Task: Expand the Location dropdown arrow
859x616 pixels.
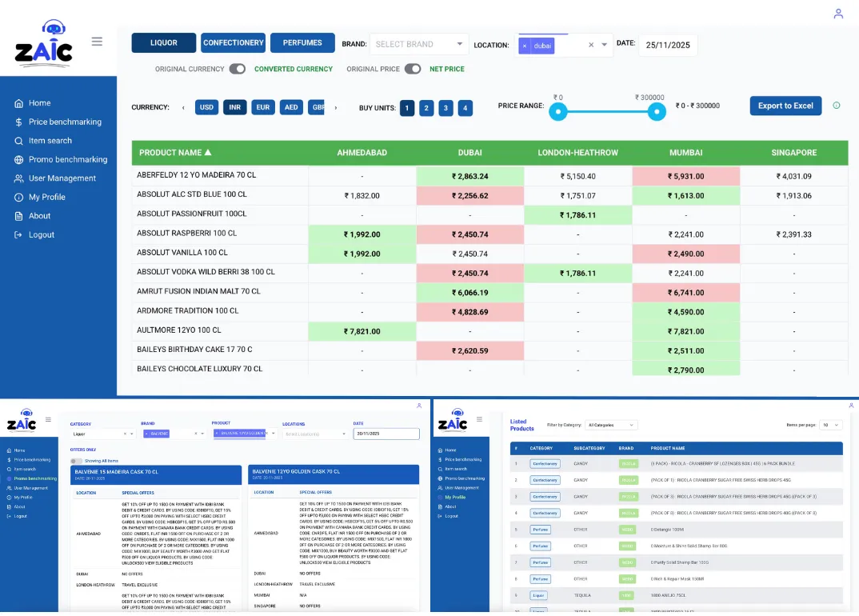Action: coord(605,45)
